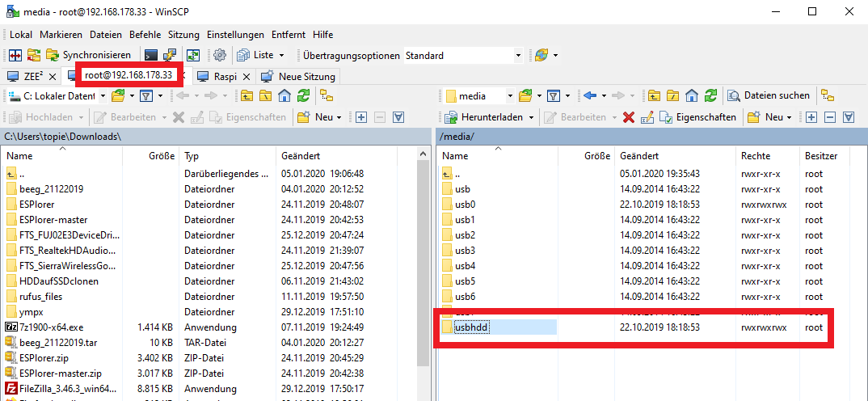Click the preferences gear icon
This screenshot has height=401, width=868.
(x=219, y=55)
